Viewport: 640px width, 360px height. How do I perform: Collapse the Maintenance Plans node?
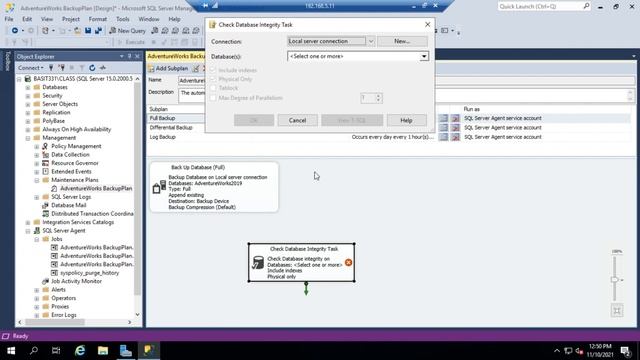click(37, 180)
